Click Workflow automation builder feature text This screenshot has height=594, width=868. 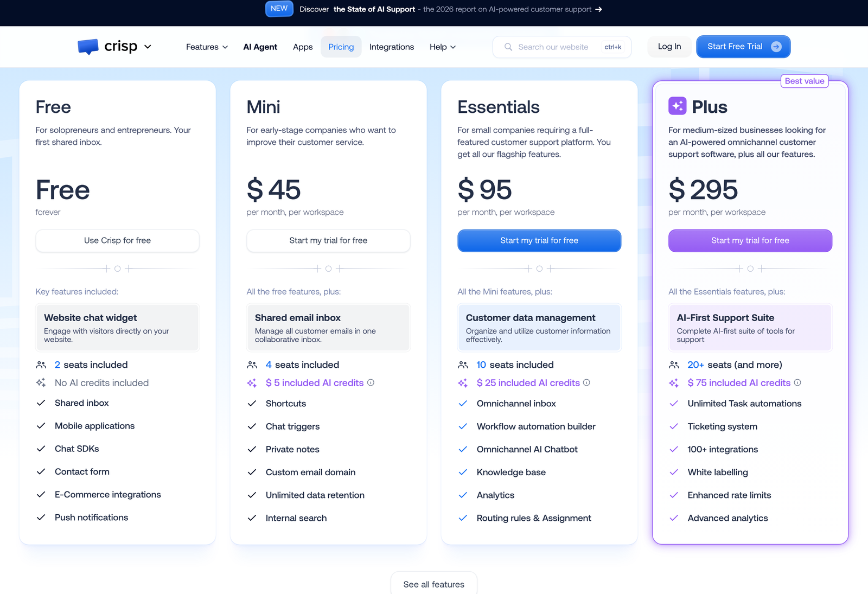[536, 426]
